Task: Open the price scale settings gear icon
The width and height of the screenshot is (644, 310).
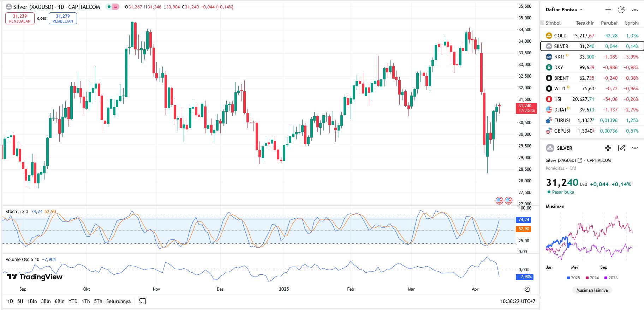Action: [x=527, y=289]
